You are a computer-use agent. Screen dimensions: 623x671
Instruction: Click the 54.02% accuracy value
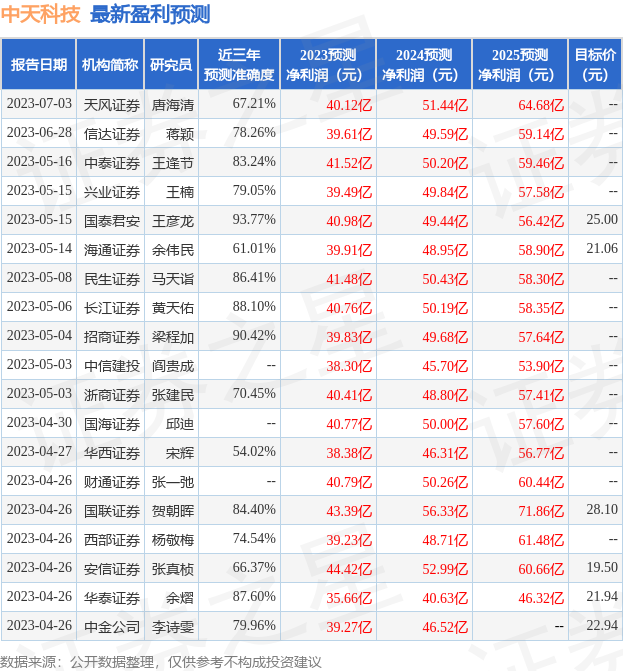pyautogui.click(x=254, y=452)
